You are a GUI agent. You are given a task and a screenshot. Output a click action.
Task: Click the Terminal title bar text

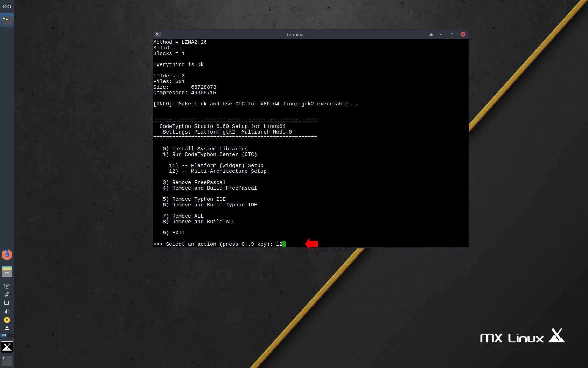coord(295,34)
